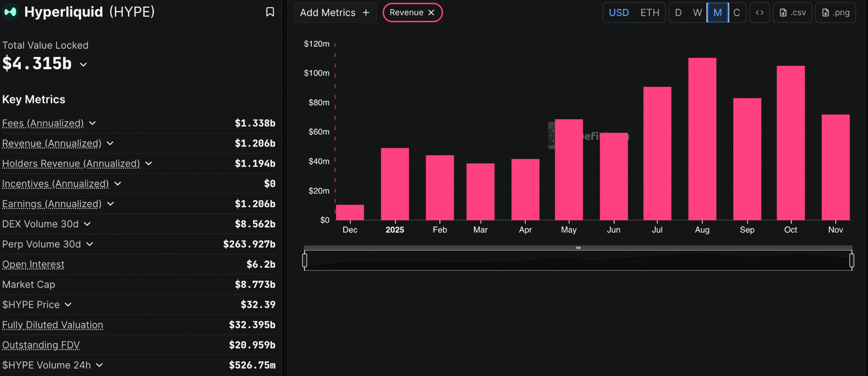Bookmark the Hyperliquid protocol
Image resolution: width=868 pixels, height=376 pixels.
[270, 12]
